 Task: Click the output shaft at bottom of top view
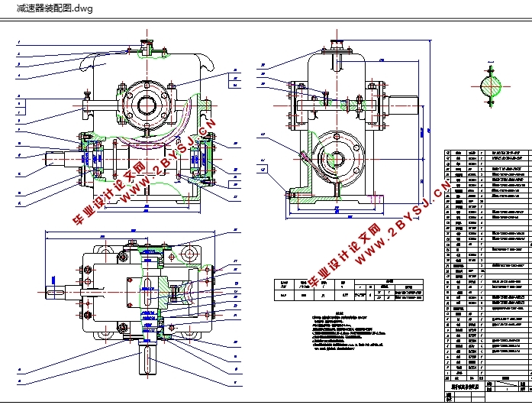[x=147, y=358]
